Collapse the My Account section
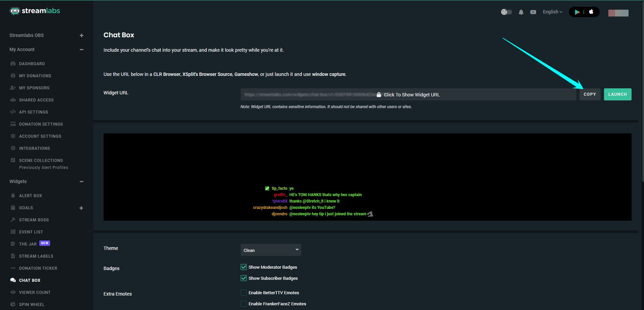The image size is (644, 310). [x=81, y=49]
